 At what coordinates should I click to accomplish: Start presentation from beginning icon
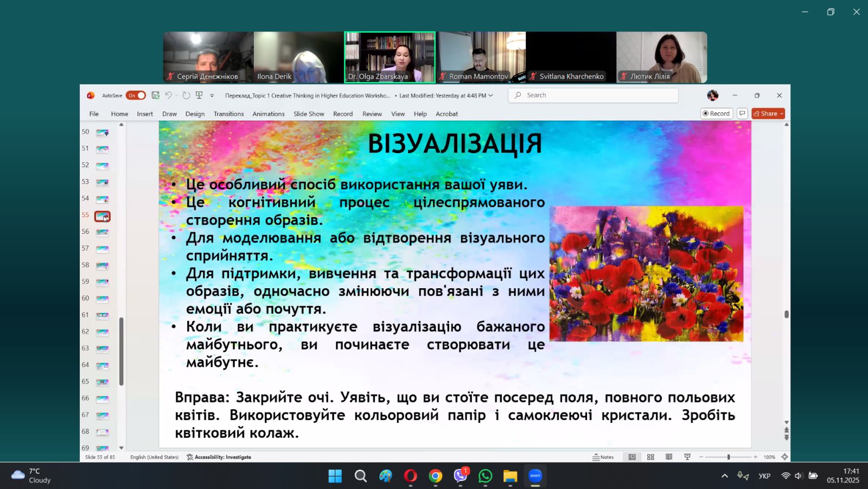tap(199, 96)
